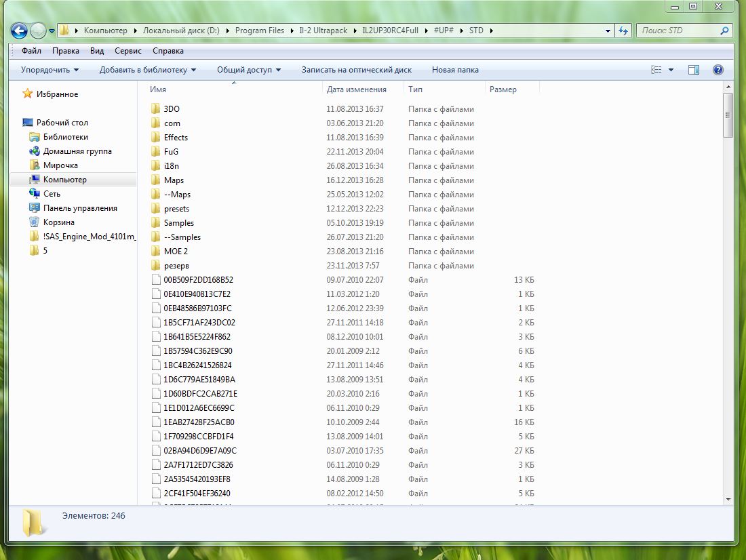Select the FuG folder icon
The height and width of the screenshot is (560, 746).
[x=155, y=151]
